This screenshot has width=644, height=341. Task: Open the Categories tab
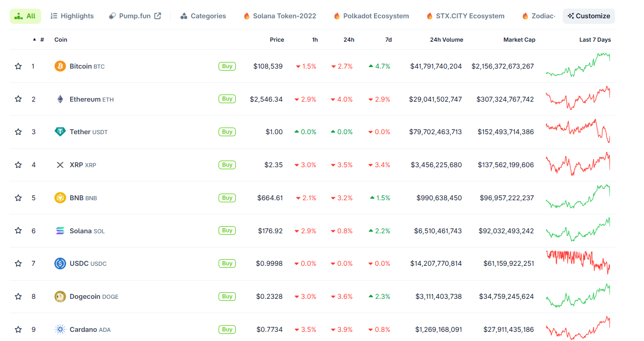(x=203, y=16)
